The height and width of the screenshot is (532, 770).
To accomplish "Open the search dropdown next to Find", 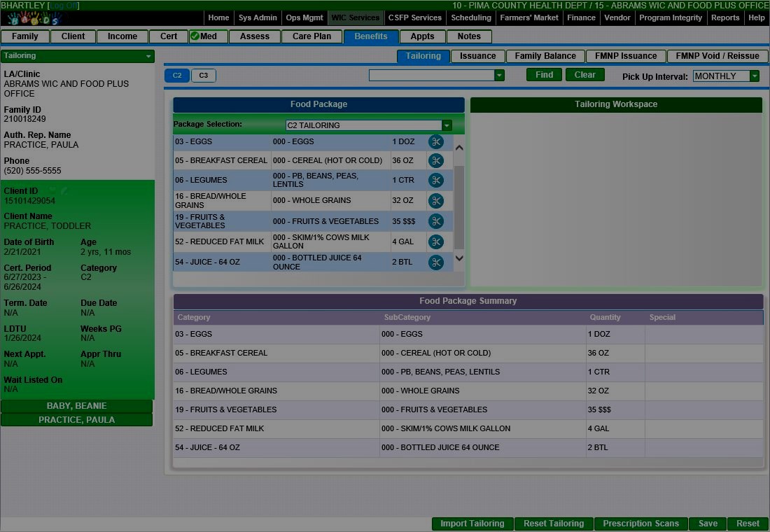I will click(x=499, y=76).
